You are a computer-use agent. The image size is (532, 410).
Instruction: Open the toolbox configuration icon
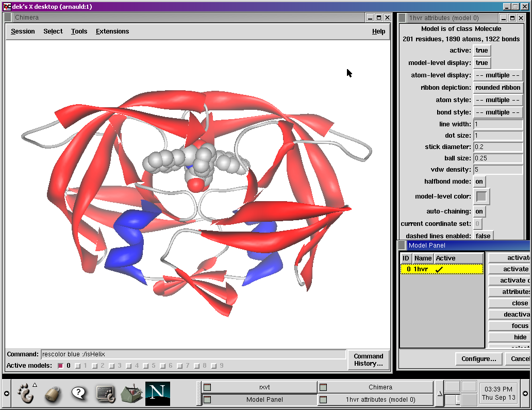pos(131,393)
